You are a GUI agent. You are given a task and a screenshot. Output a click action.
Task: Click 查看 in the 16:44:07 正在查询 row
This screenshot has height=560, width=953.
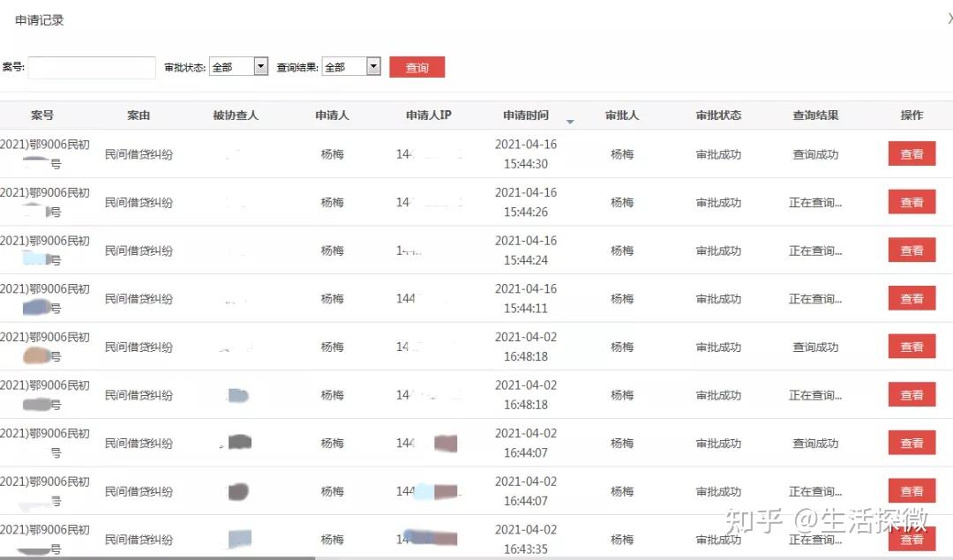(912, 490)
